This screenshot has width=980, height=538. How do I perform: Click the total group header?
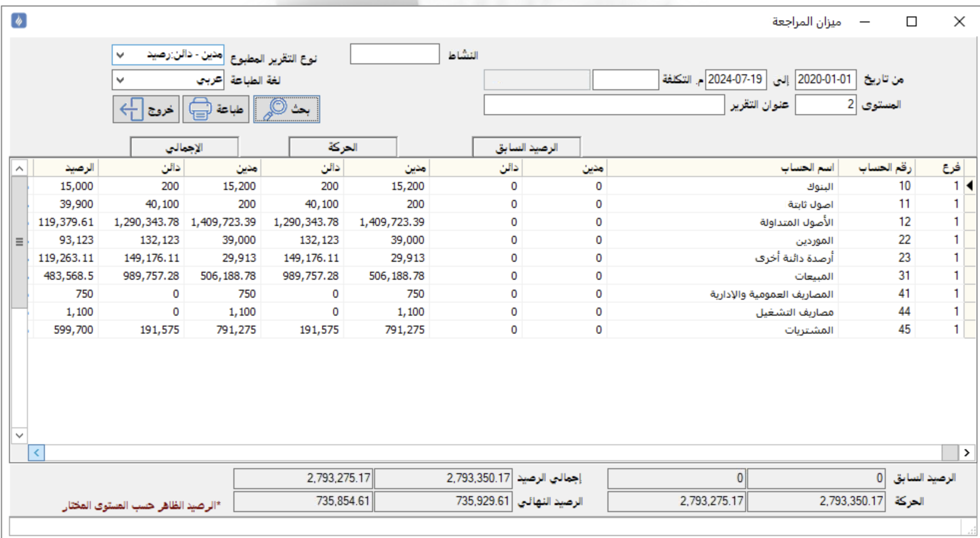click(x=184, y=148)
